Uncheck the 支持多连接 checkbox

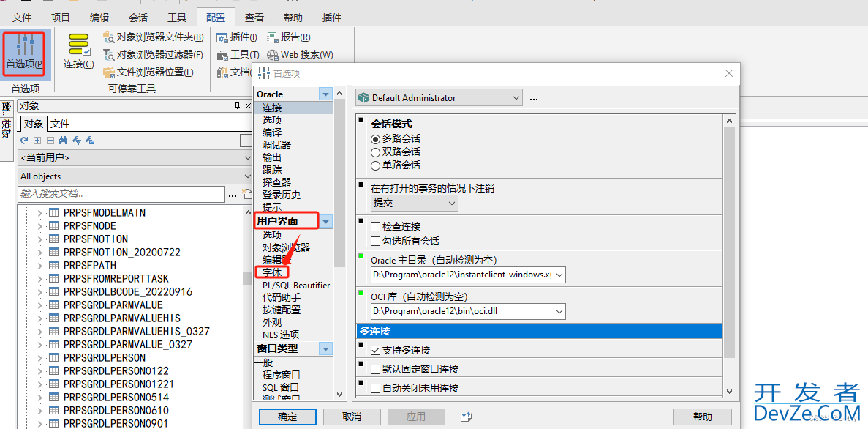point(375,350)
